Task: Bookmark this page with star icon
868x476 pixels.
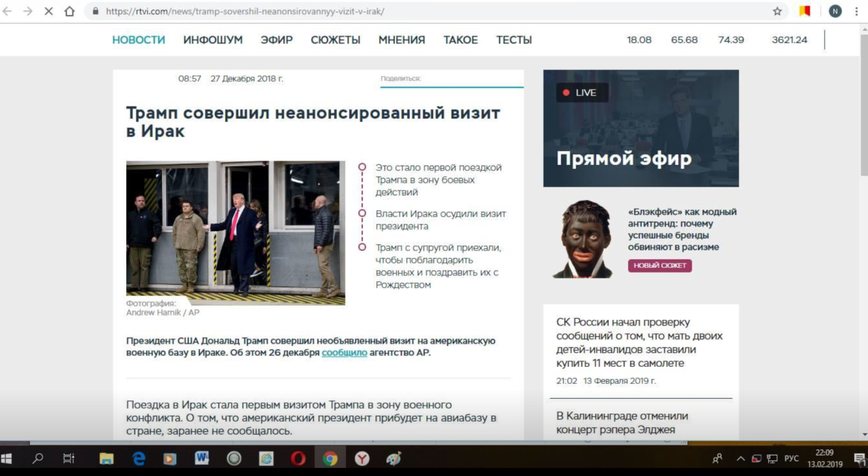Action: (777, 12)
